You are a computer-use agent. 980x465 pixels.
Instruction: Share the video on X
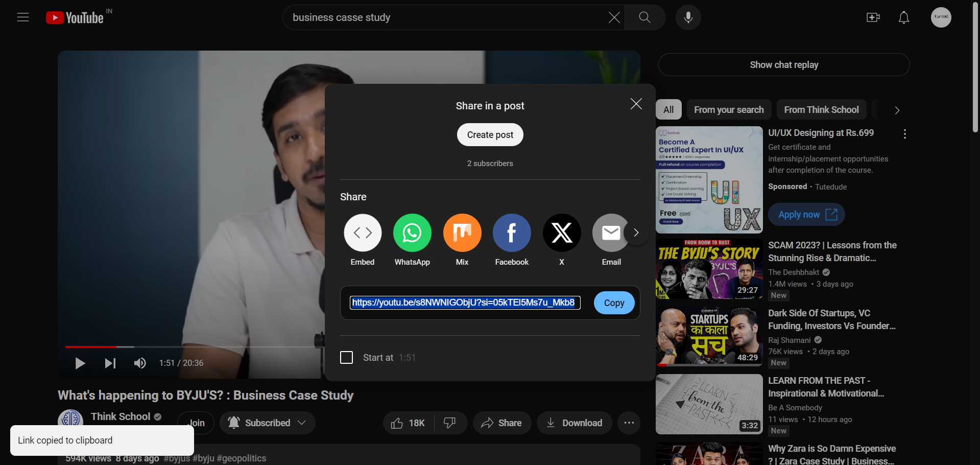[562, 232]
